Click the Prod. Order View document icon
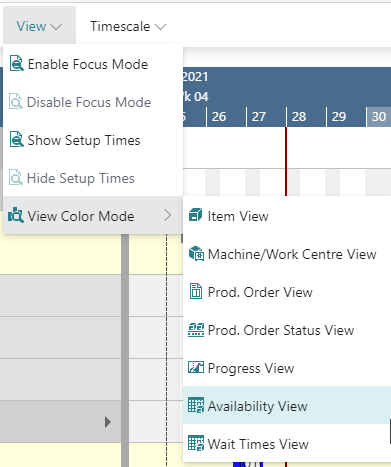 coord(196,291)
